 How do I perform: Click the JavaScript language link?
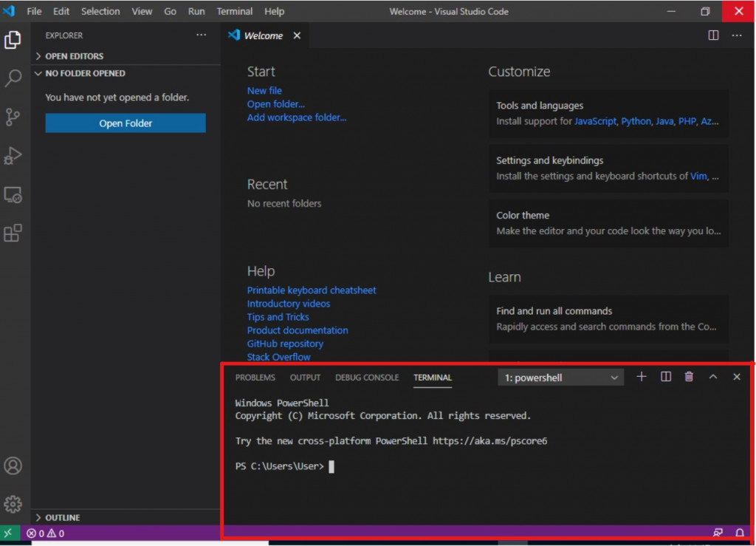[595, 122]
